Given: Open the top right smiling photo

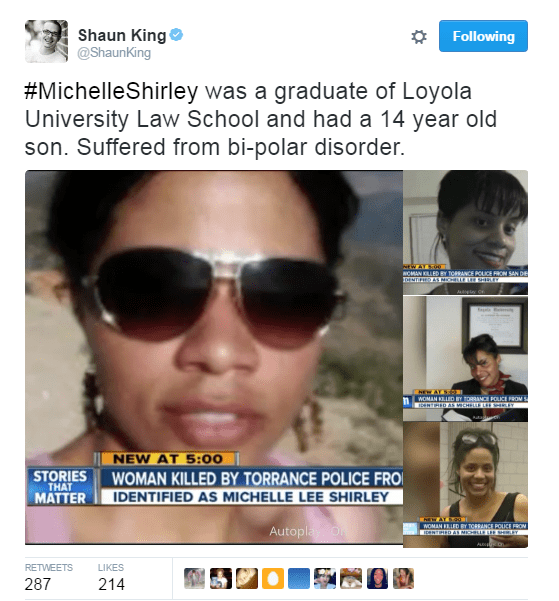Looking at the screenshot, I should 465,232.
